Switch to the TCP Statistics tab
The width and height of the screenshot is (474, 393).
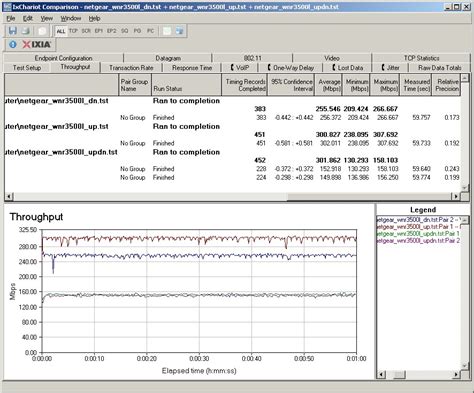421,58
